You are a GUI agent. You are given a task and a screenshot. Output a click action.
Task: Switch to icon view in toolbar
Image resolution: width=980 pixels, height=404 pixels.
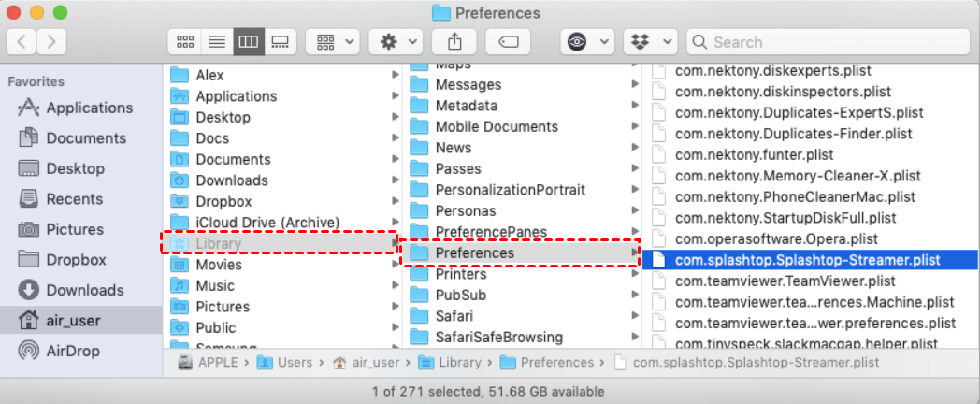185,42
